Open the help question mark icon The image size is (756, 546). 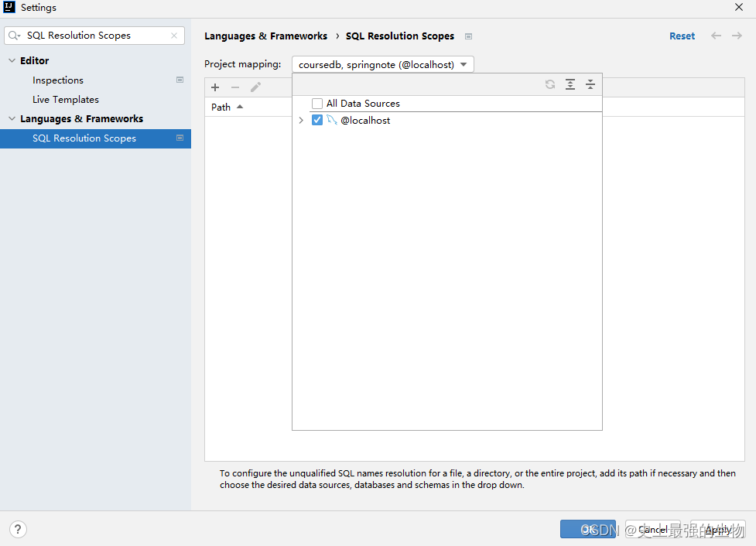pos(17,529)
